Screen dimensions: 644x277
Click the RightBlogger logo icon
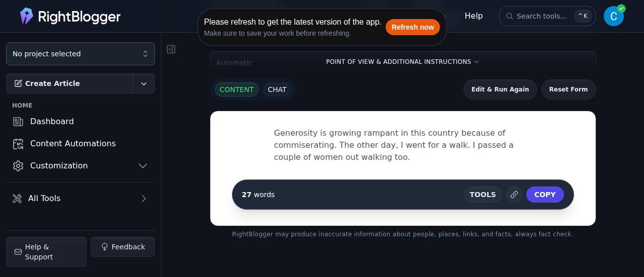pos(26,16)
